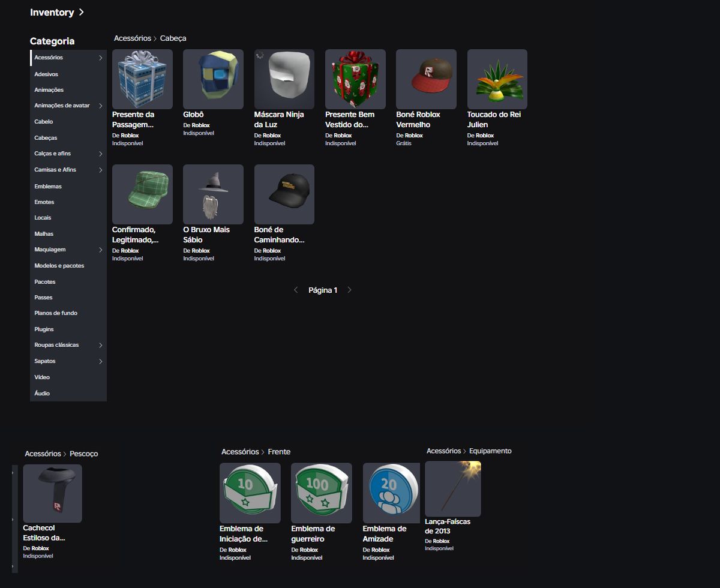This screenshot has height=588, width=720.
Task: Open the Lança-Faíscas de 2013 sparkler image
Action: (453, 488)
